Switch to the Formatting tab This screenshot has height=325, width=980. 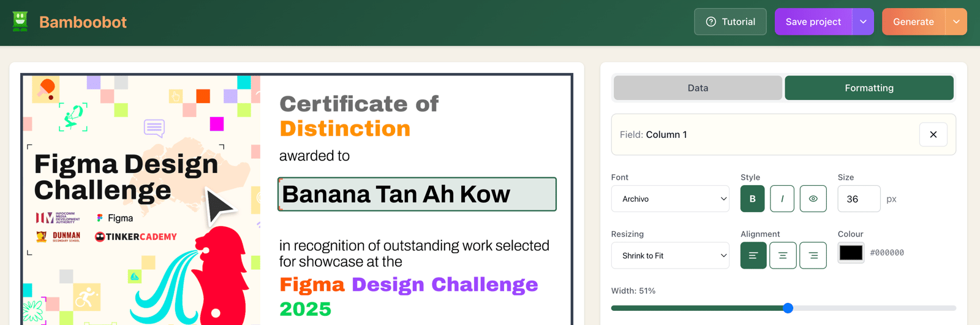pyautogui.click(x=869, y=88)
